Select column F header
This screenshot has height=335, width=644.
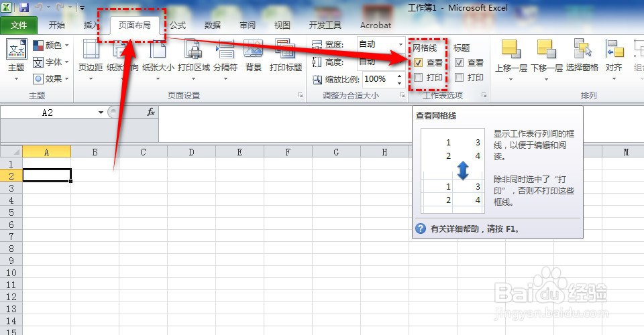tap(288, 152)
